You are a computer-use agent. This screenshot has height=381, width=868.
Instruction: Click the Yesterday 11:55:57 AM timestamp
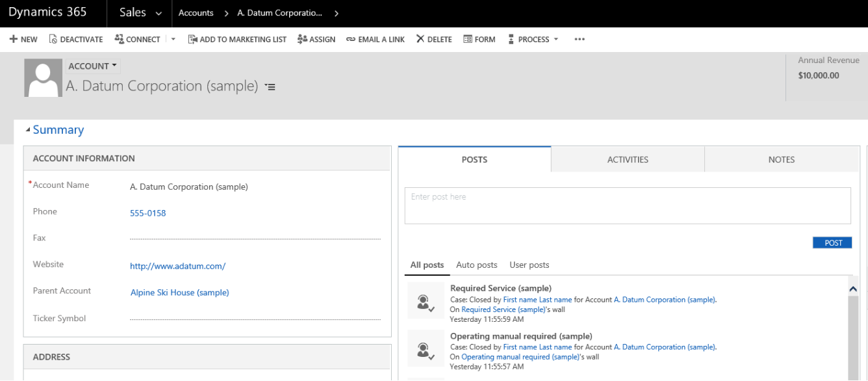click(487, 367)
